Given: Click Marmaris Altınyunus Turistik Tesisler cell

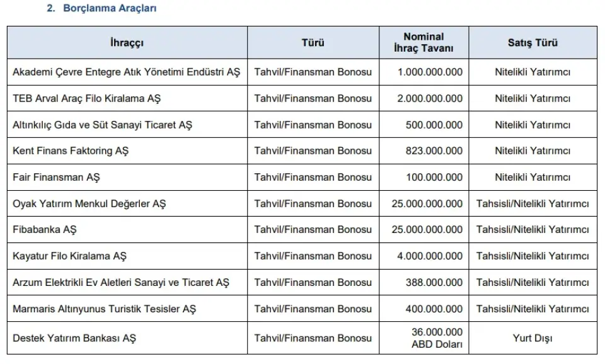Looking at the screenshot, I should [x=127, y=309].
